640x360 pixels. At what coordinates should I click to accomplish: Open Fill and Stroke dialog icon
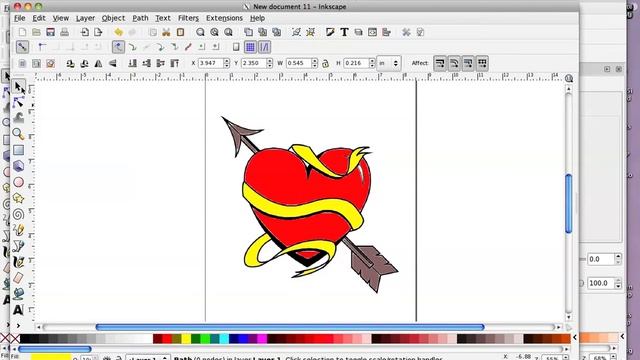[330, 32]
